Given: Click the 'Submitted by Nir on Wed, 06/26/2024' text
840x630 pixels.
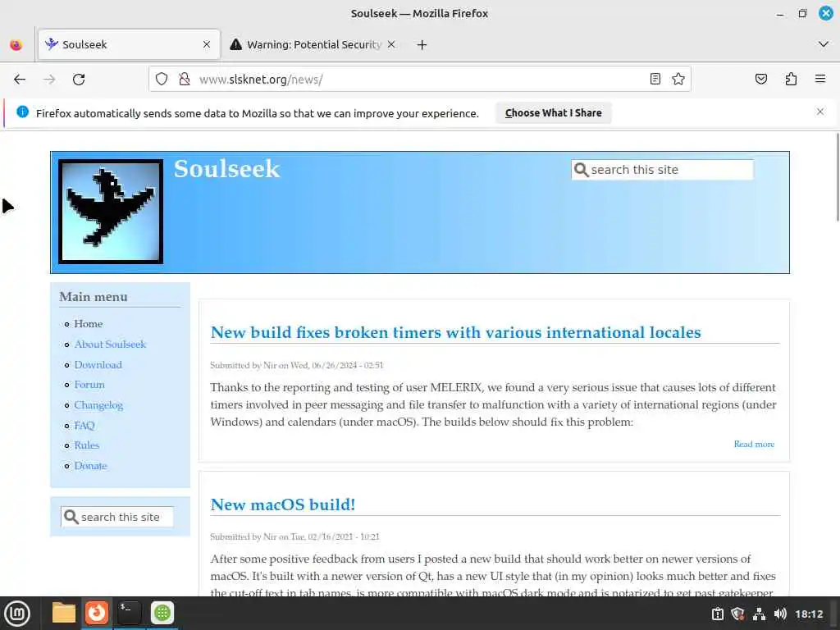Looking at the screenshot, I should (x=297, y=365).
